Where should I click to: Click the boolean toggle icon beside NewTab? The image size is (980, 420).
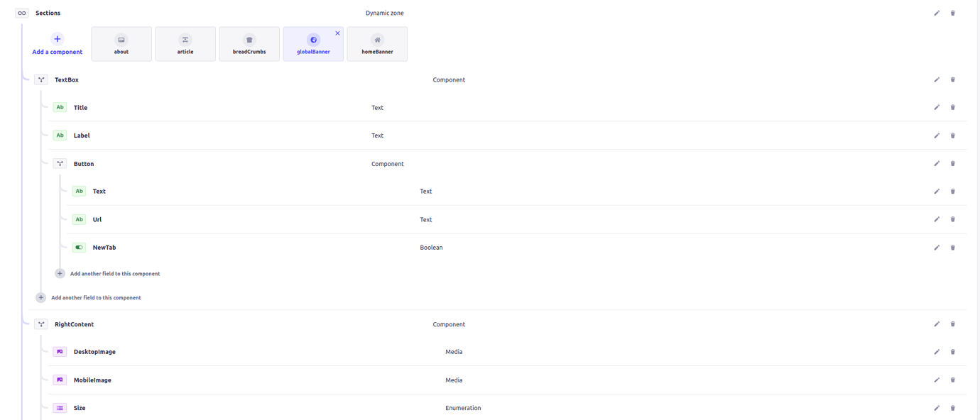pos(78,247)
